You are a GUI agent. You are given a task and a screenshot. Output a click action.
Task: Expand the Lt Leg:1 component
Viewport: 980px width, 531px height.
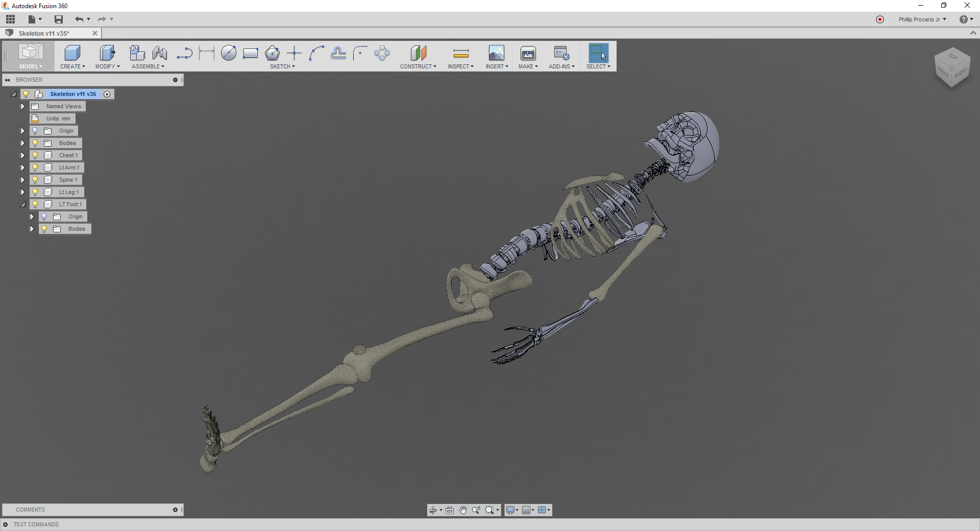point(22,192)
